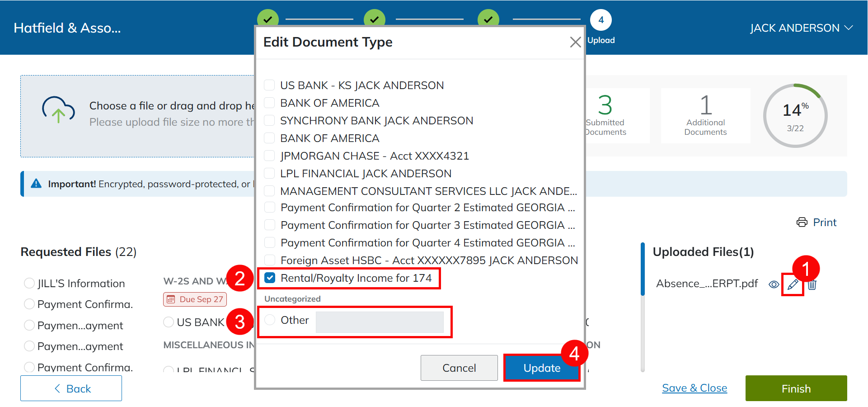Click the cloud upload icon
The image size is (868, 407).
tap(58, 109)
